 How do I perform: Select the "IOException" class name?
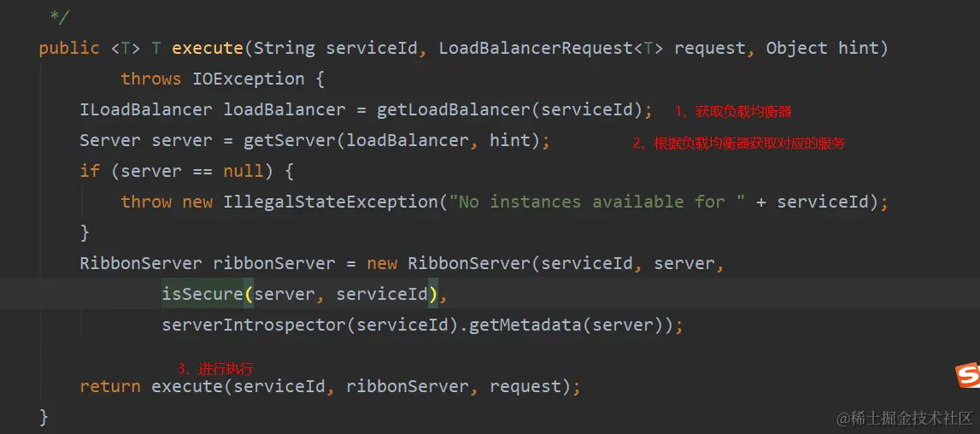[249, 79]
